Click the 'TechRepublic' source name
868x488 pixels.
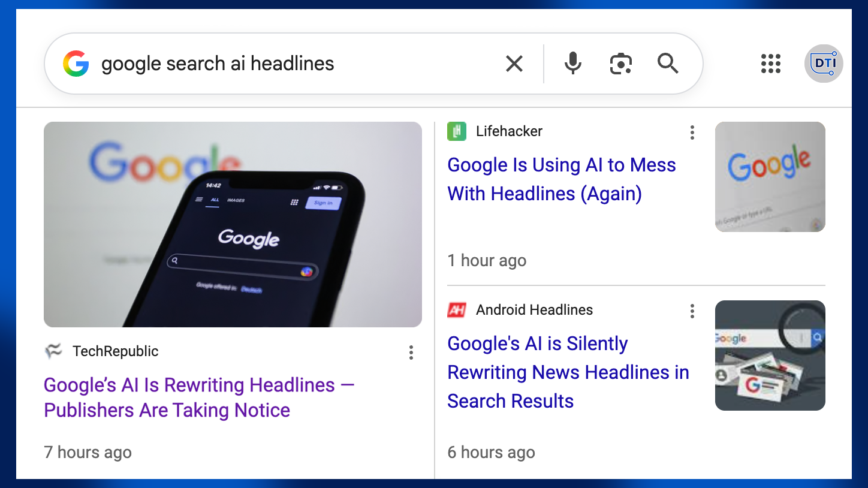click(116, 351)
